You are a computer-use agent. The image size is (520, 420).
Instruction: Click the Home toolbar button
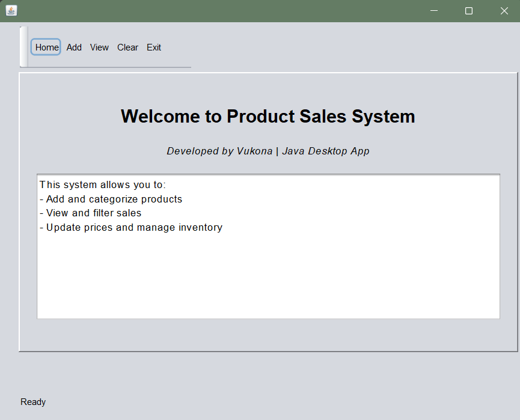tap(46, 47)
